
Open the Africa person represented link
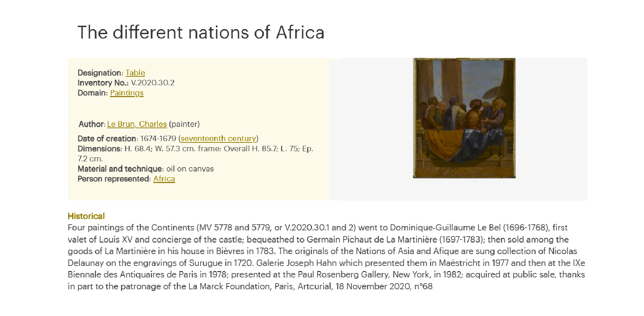click(164, 179)
